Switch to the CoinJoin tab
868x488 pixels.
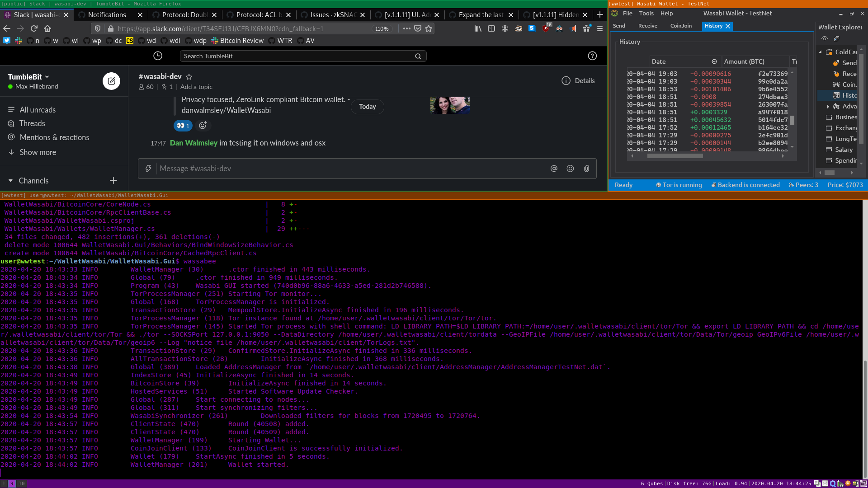pyautogui.click(x=680, y=26)
